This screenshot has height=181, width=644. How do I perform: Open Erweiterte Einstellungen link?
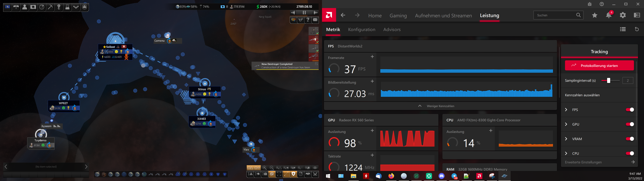tap(600, 162)
